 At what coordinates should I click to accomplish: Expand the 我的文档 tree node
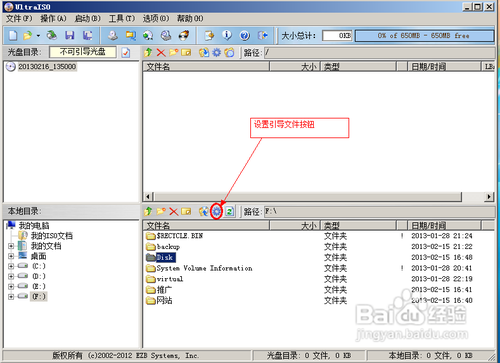point(11,246)
